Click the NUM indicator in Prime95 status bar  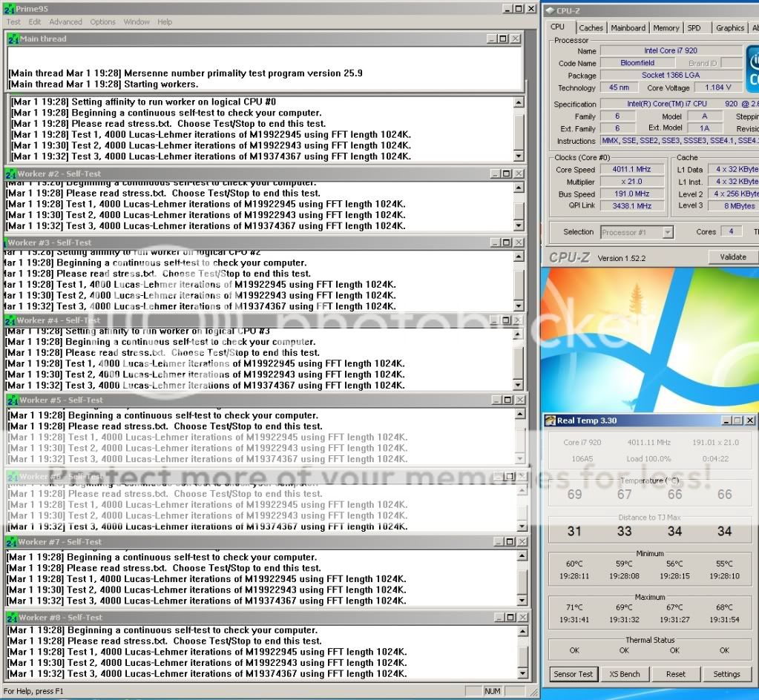pos(493,691)
